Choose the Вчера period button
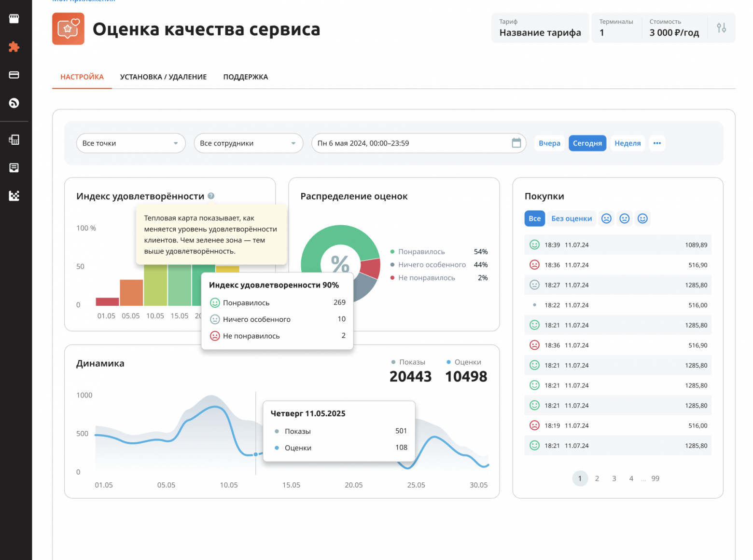Screen dimensions: 753x560 click(x=549, y=143)
